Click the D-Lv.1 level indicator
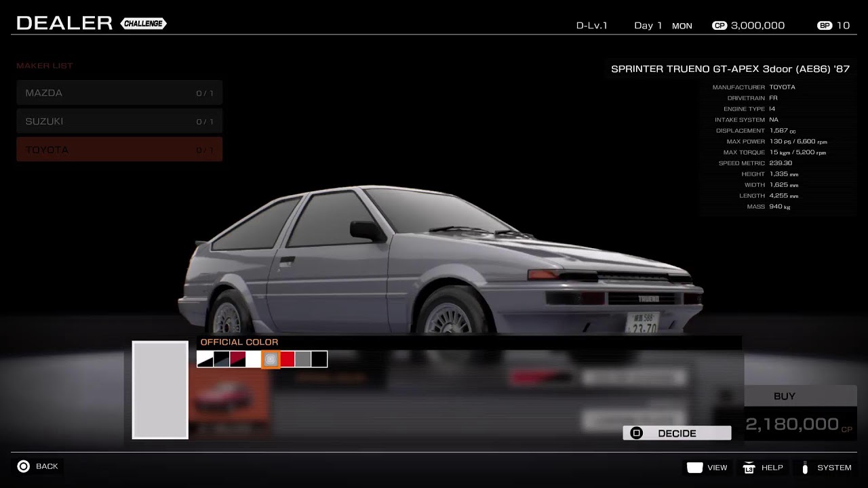The height and width of the screenshot is (488, 868). (592, 26)
